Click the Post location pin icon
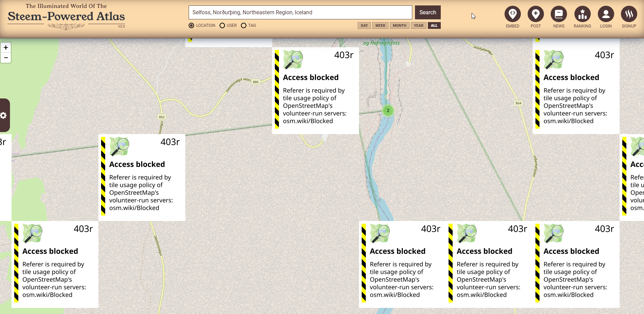 coord(535,14)
